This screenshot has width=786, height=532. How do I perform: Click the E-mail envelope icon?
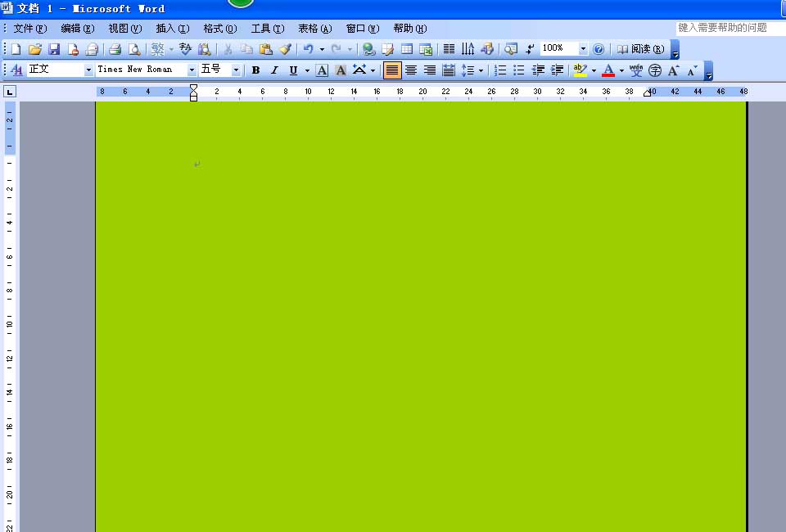click(92, 49)
